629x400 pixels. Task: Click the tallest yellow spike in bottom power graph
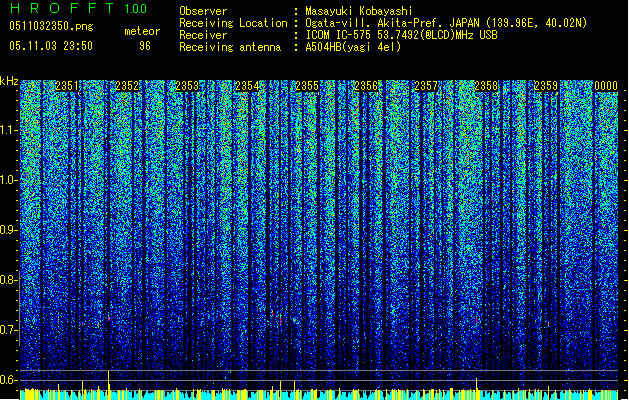109,385
